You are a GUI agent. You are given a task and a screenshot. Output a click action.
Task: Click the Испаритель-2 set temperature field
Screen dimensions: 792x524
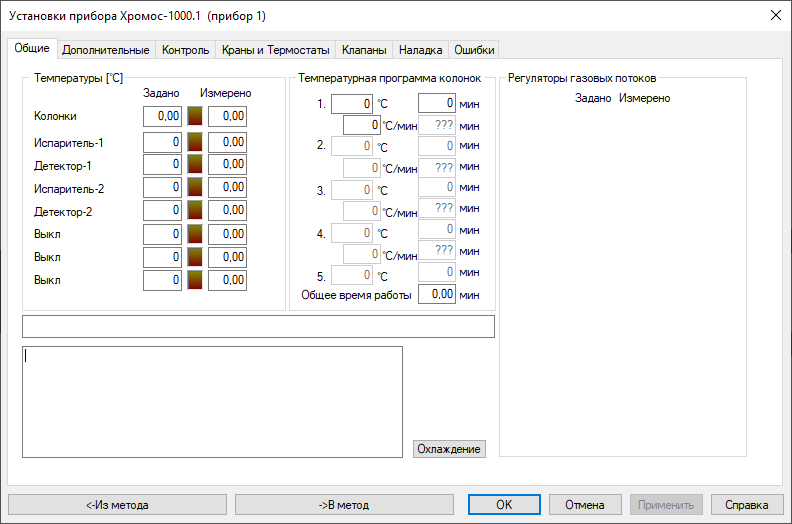pos(162,187)
